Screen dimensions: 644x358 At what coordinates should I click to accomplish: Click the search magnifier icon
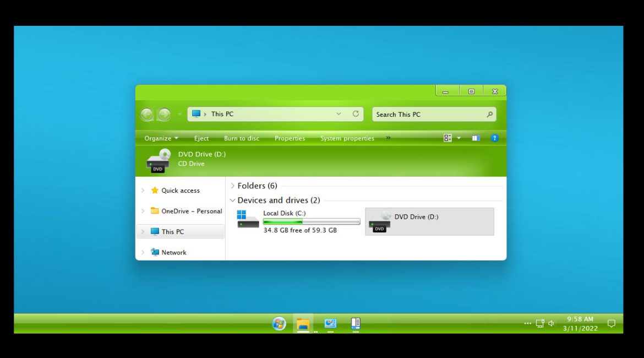coord(489,115)
